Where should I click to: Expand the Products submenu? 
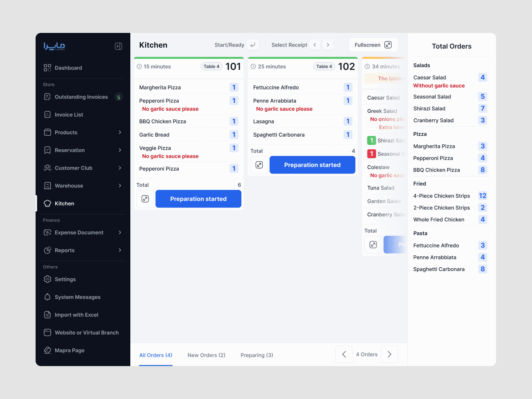[x=120, y=132]
